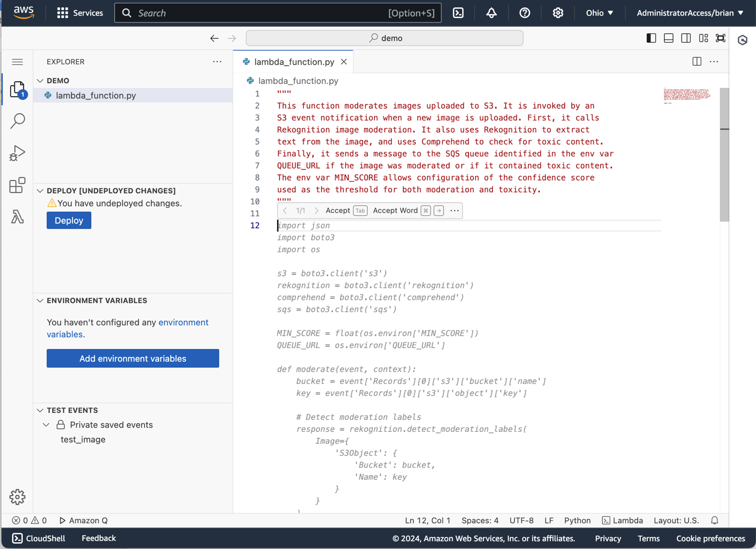Click into the demo search field
This screenshot has width=756, height=549.
click(x=384, y=38)
